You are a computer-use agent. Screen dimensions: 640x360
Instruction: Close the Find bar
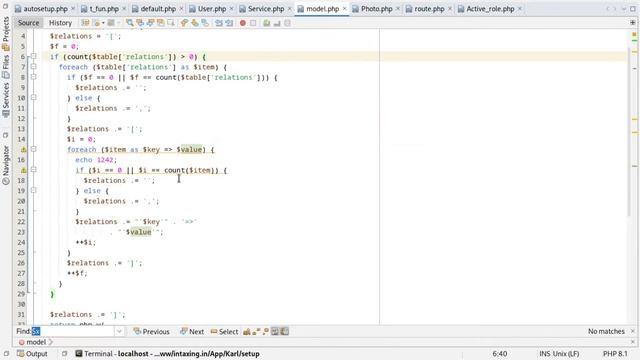[x=633, y=331]
